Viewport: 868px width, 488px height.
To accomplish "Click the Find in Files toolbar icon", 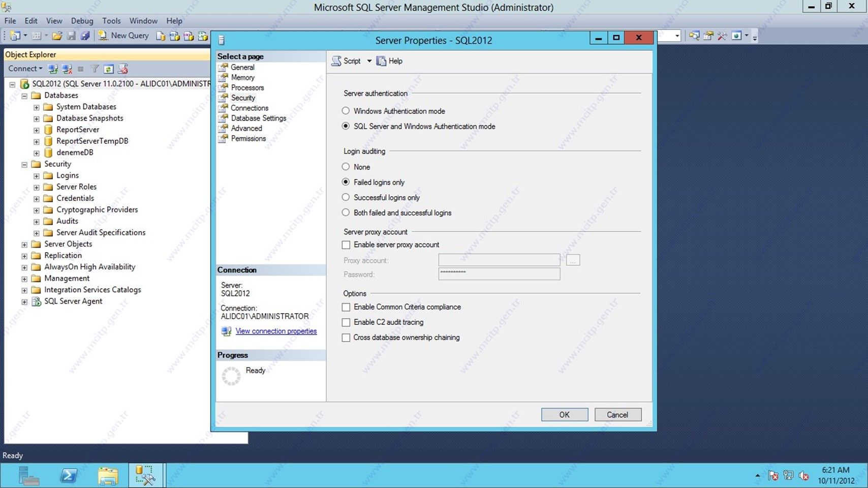I will (x=694, y=36).
